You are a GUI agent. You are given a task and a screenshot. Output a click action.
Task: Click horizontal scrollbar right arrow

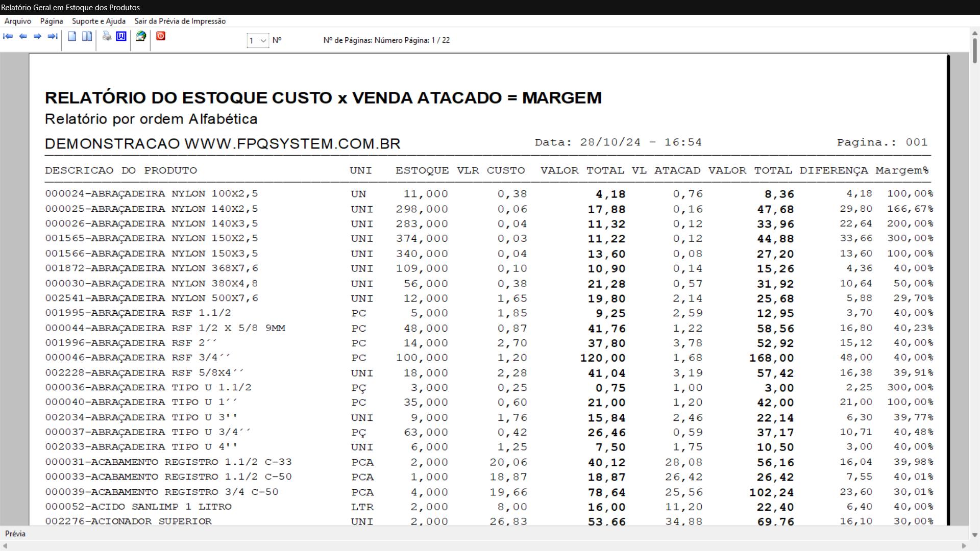pyautogui.click(x=964, y=546)
